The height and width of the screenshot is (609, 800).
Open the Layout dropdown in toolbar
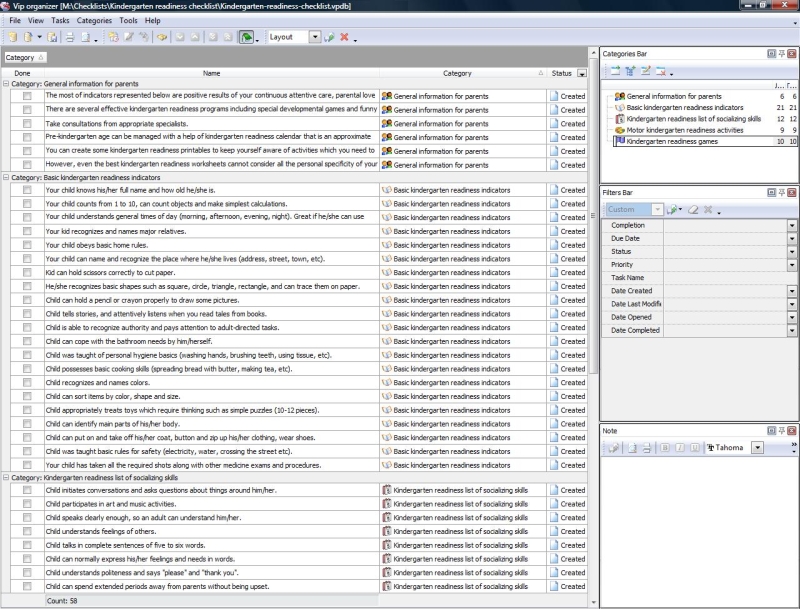point(315,37)
